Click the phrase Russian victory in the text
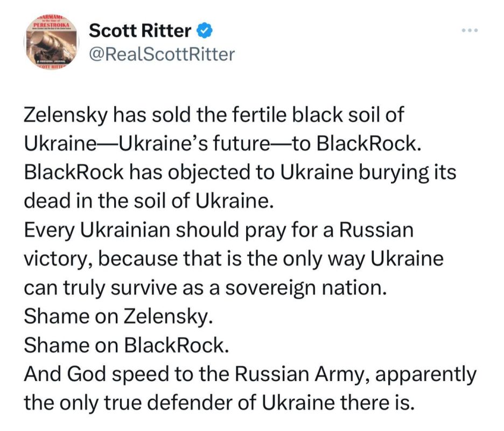This screenshot has height=431, width=504. point(377,228)
